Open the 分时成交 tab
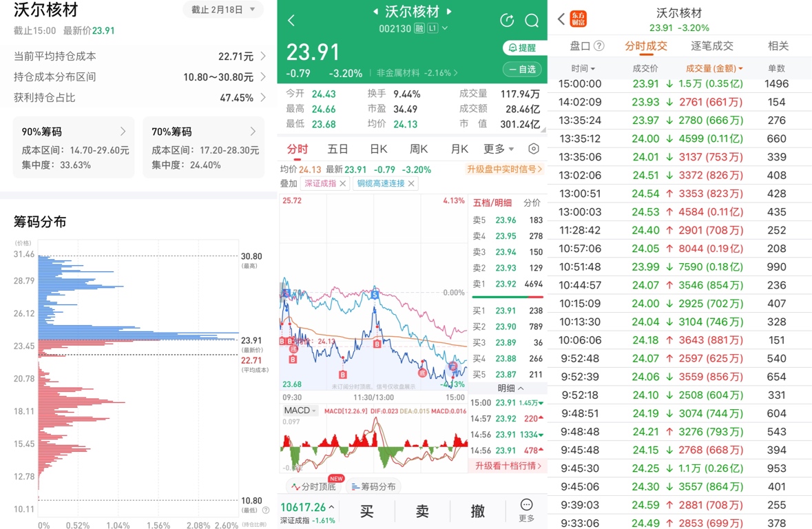812x529 pixels. pyautogui.click(x=646, y=45)
